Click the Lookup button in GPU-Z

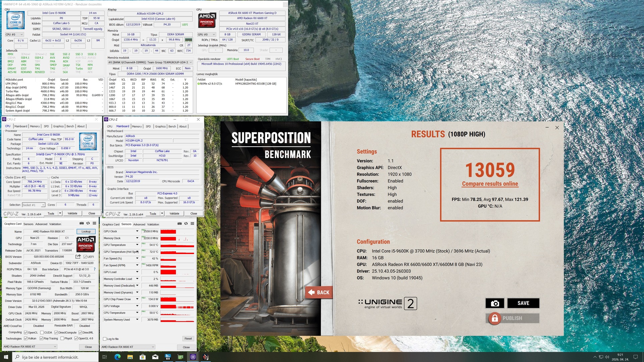[x=86, y=231]
